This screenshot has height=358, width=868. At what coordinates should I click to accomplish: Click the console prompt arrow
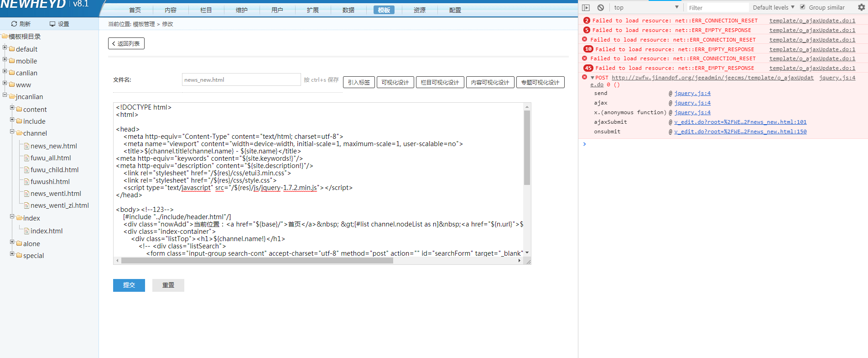pos(584,144)
